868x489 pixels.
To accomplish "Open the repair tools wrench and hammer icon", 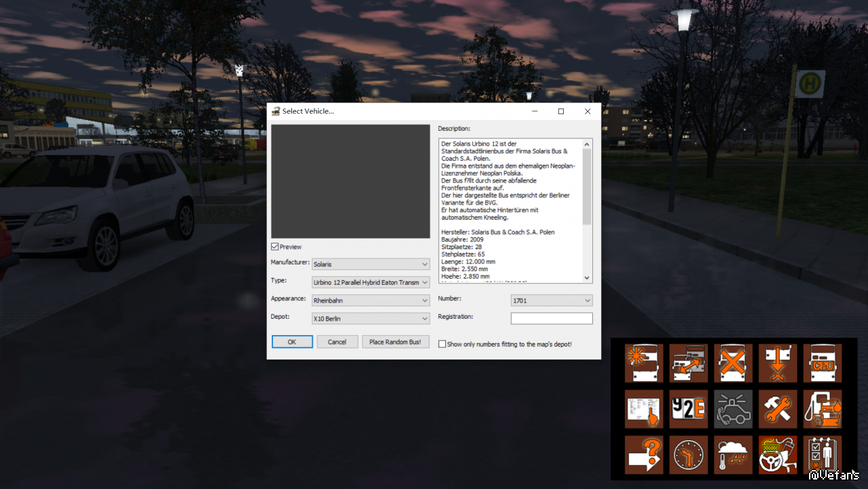I will point(778,409).
